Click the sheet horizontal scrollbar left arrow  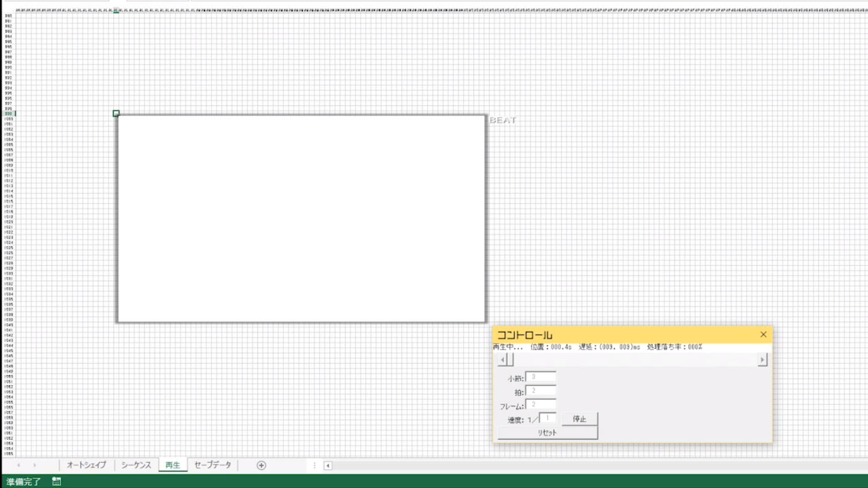[328, 466]
